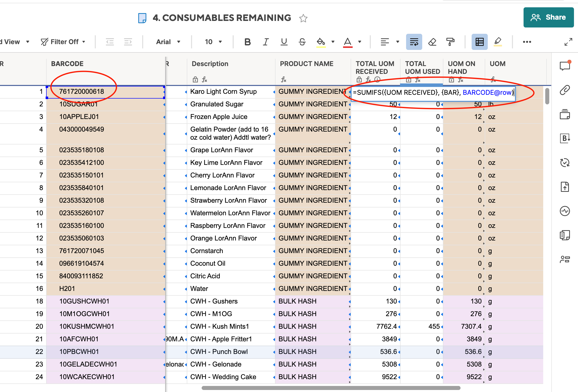Apply clear formatting with the eraser icon

tap(432, 42)
